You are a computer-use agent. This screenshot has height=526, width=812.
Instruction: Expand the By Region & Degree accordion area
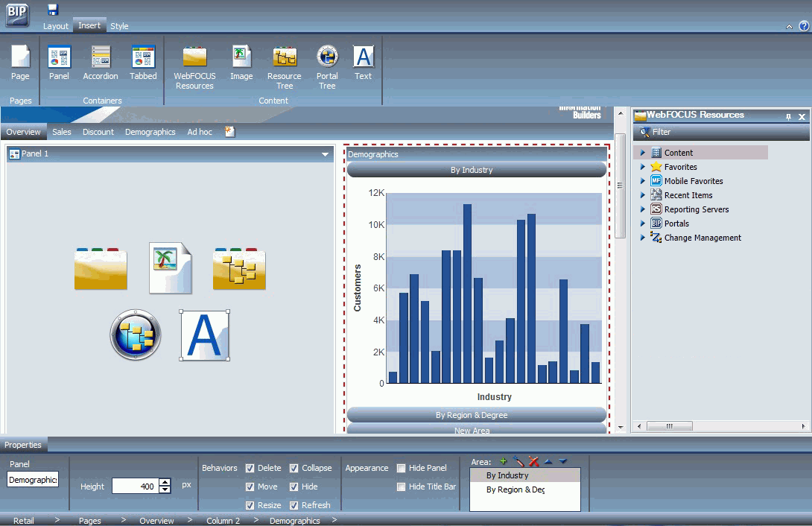(477, 415)
